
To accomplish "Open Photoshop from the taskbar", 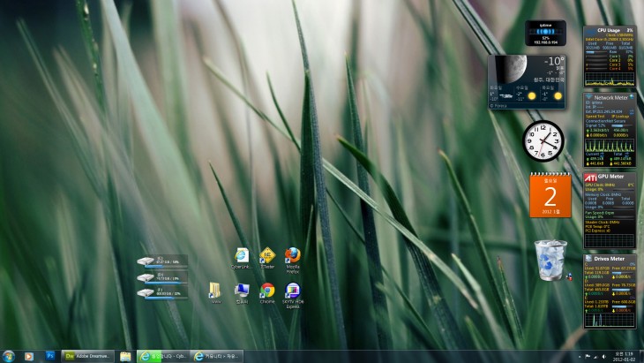I will click(x=50, y=356).
